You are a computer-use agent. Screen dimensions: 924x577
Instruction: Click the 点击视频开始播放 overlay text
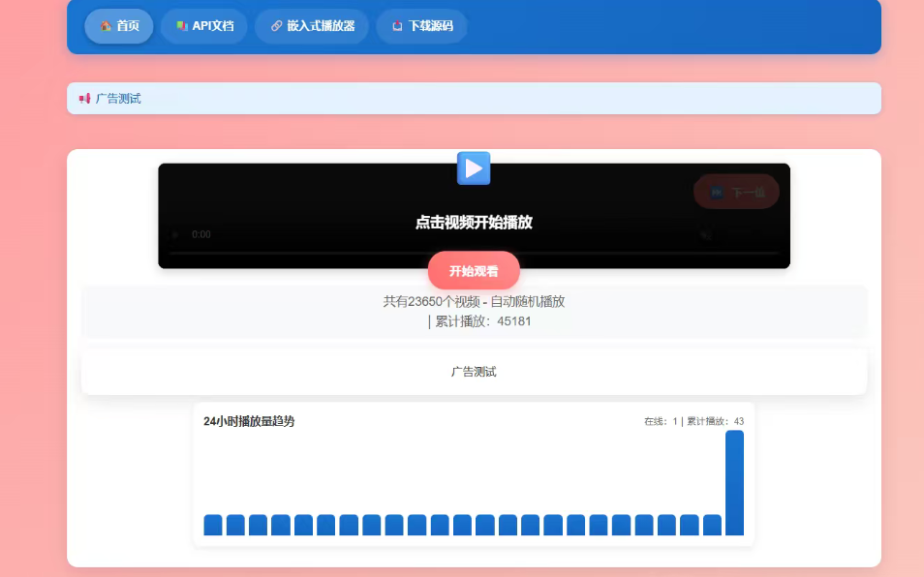tap(474, 223)
